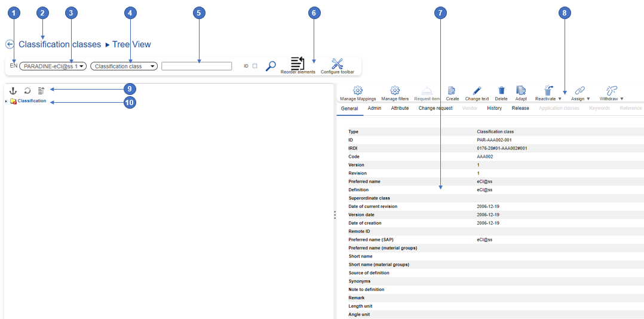Screen dimensions: 644x319
Task: Open the PARADINE-eCl@ss 1 dropdown
Action: pos(53,66)
